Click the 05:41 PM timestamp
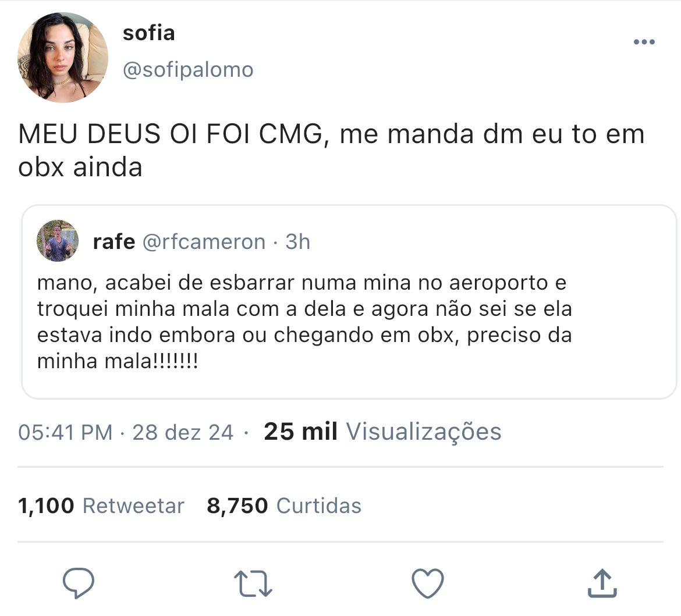Viewport: 681px width, 616px height. [x=65, y=433]
